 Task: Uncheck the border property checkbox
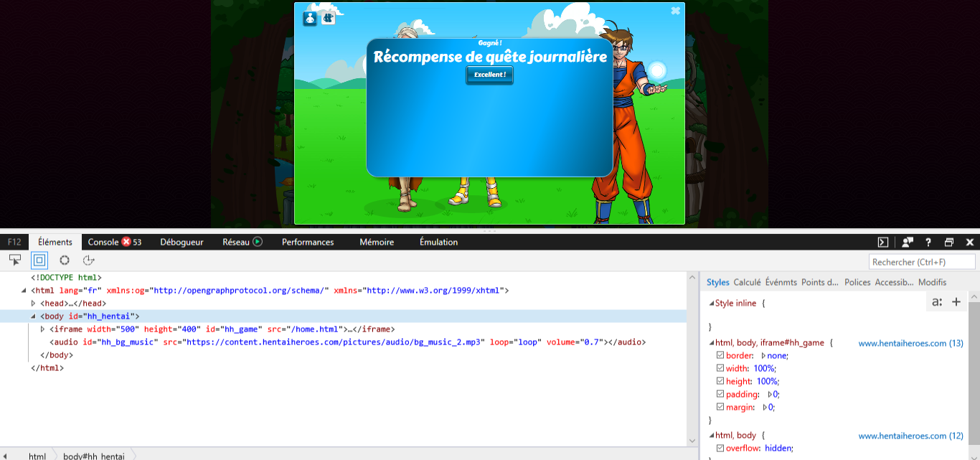720,356
